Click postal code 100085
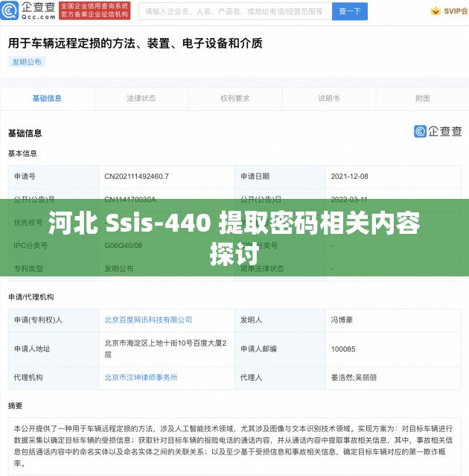 pyautogui.click(x=343, y=349)
